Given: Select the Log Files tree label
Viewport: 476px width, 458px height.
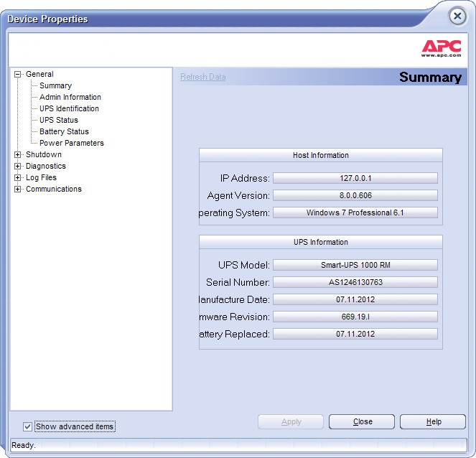Looking at the screenshot, I should click(x=41, y=178).
